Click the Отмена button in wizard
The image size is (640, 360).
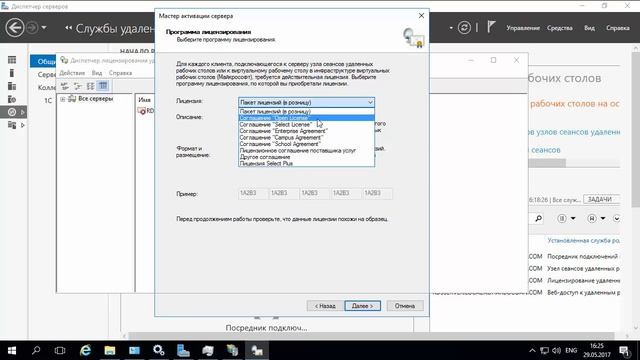coord(405,306)
